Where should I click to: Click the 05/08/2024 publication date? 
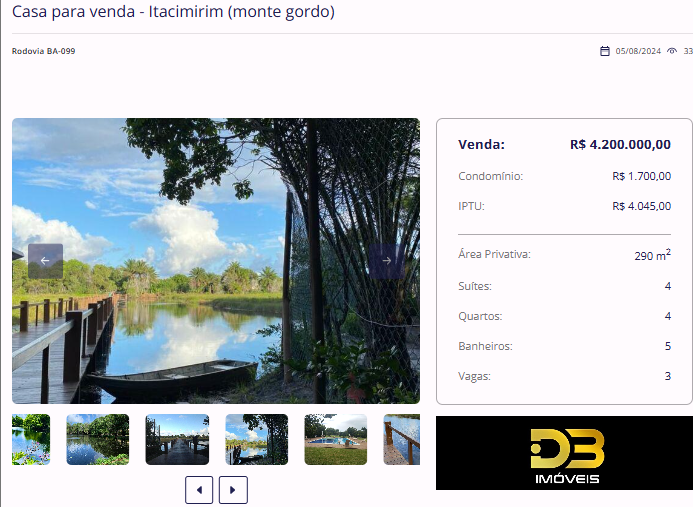pyautogui.click(x=638, y=51)
